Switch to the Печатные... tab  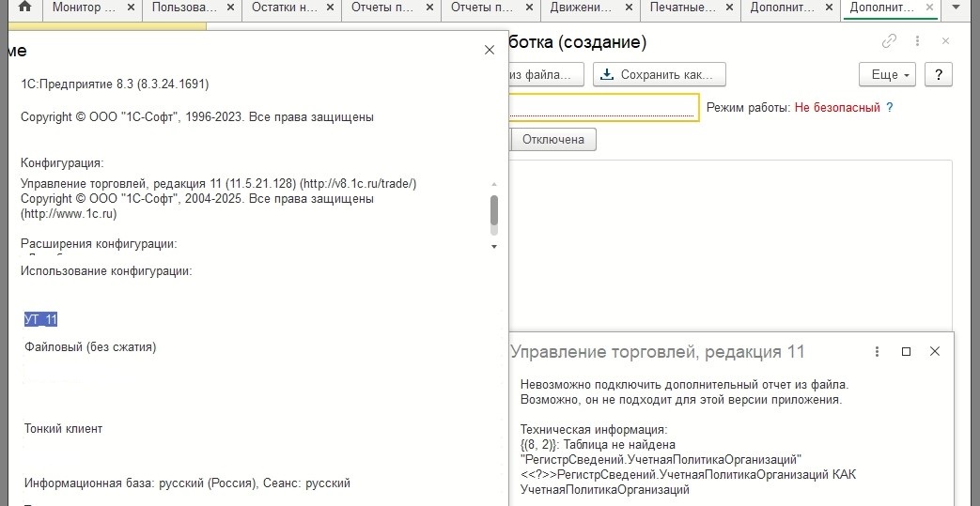coord(682,8)
